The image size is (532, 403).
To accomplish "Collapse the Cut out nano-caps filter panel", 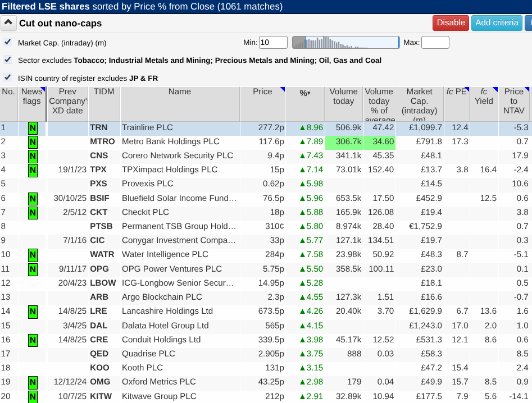I will 8,23.
